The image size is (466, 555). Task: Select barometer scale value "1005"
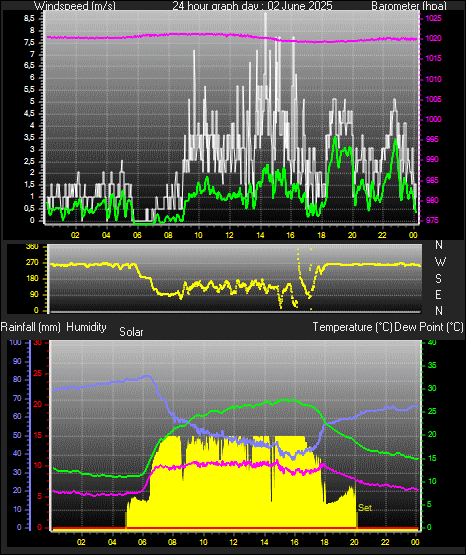pos(433,99)
